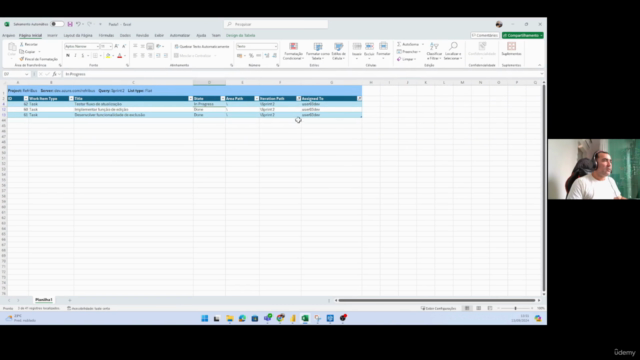
Task: Click the align right icon
Action: point(150,56)
